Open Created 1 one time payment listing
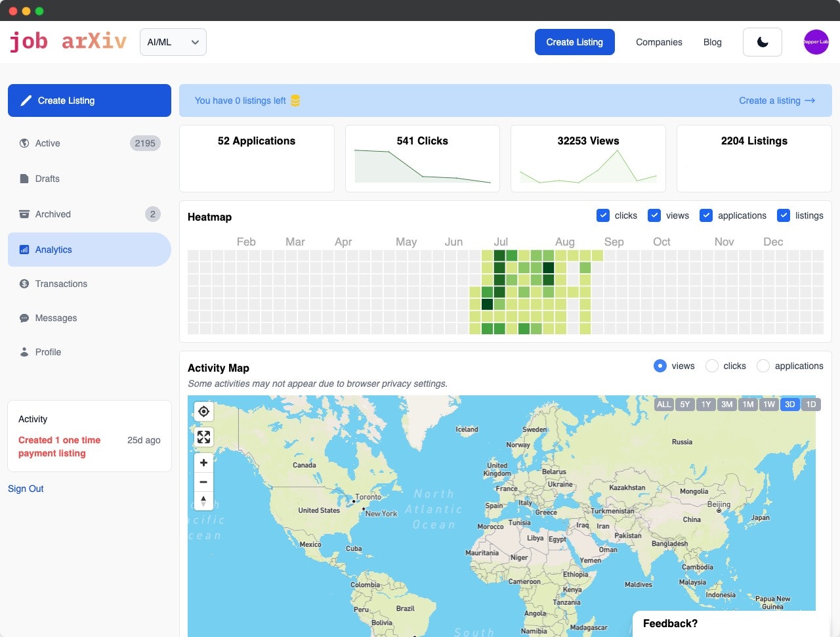Viewport: 840px width, 637px height. [x=59, y=447]
